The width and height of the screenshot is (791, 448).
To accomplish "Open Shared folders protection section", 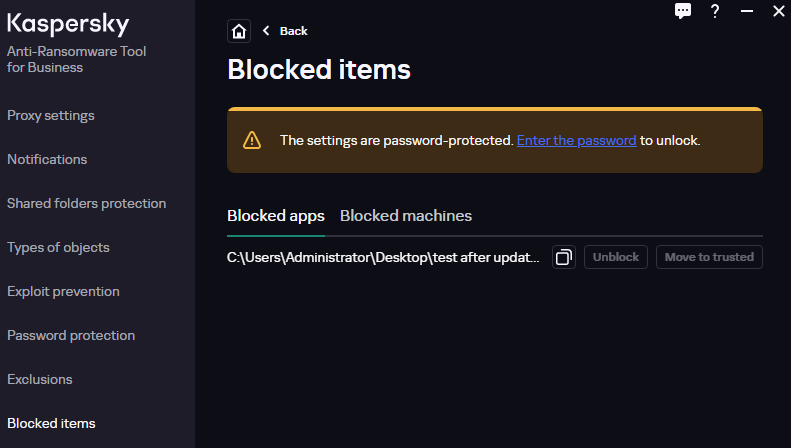I will pyautogui.click(x=86, y=203).
